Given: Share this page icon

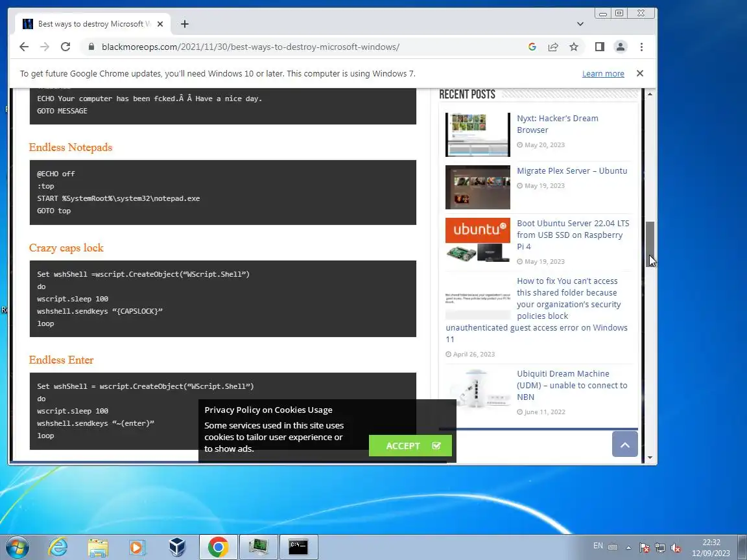Looking at the screenshot, I should pos(553,47).
